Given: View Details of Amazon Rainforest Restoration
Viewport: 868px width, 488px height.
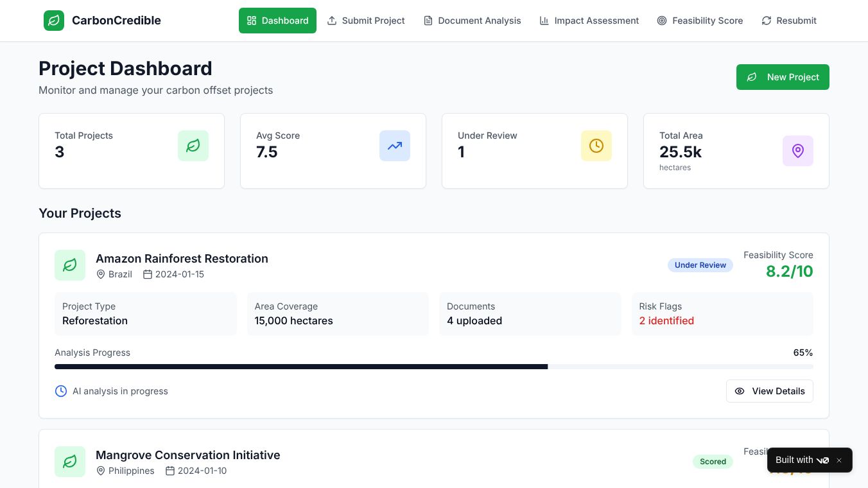Looking at the screenshot, I should pyautogui.click(x=770, y=391).
